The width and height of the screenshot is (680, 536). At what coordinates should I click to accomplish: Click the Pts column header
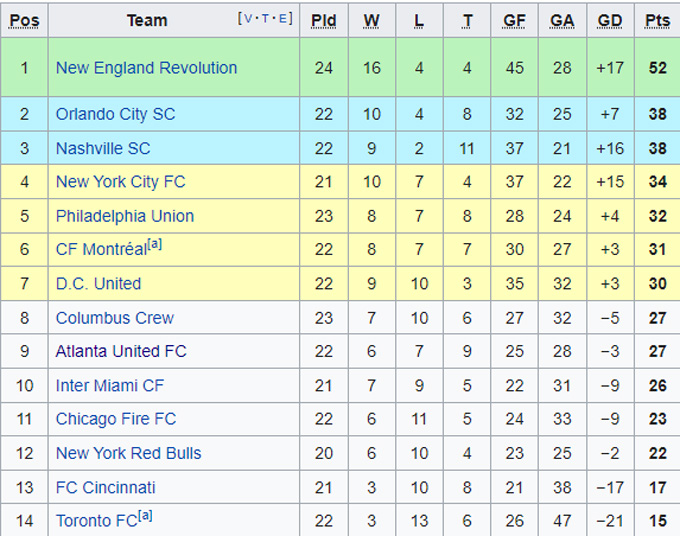657,20
